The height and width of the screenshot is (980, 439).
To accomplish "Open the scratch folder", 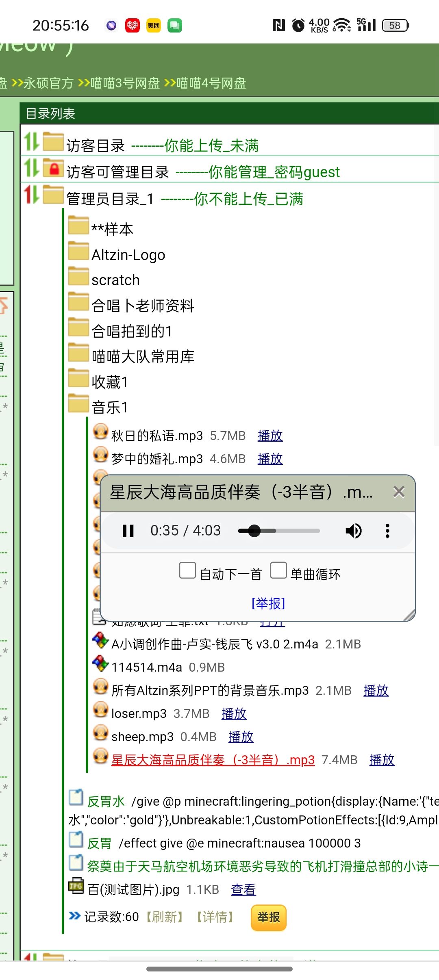I will pyautogui.click(x=115, y=280).
